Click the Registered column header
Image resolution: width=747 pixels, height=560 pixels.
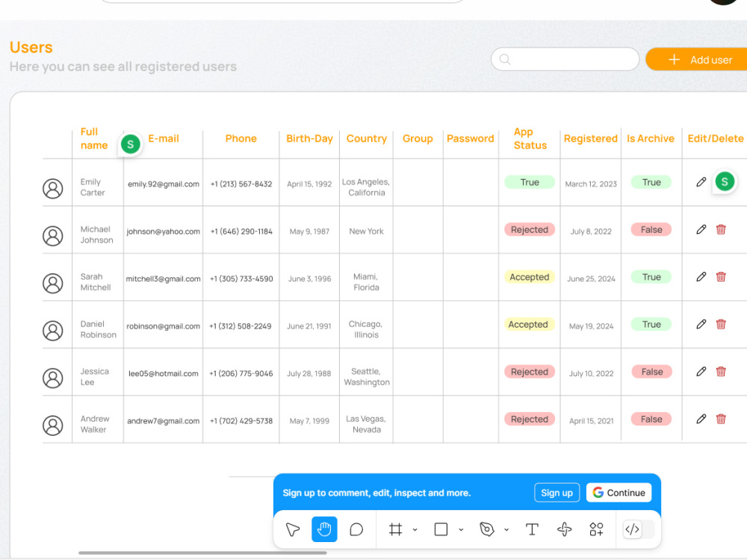(x=591, y=139)
